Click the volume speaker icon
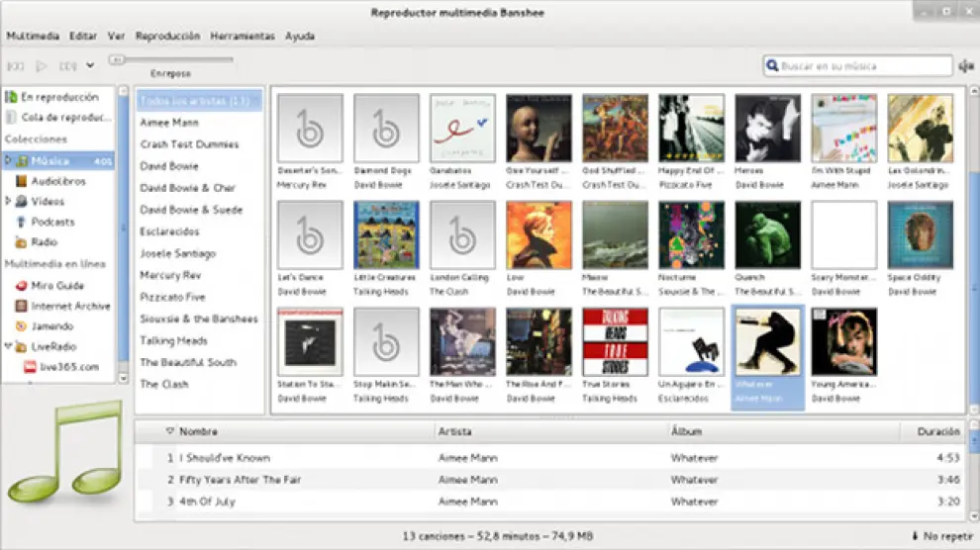Image resolution: width=980 pixels, height=550 pixels. (x=966, y=66)
